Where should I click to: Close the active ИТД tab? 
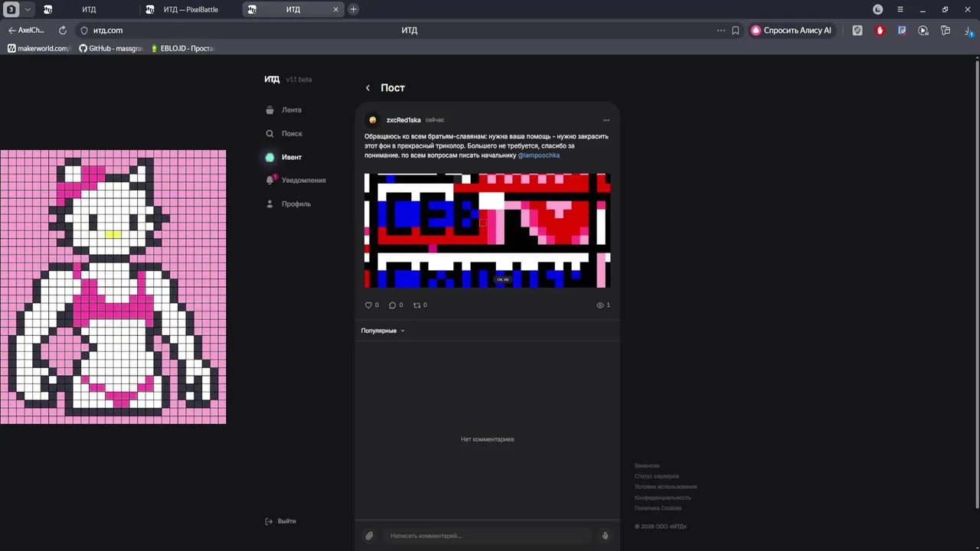335,9
